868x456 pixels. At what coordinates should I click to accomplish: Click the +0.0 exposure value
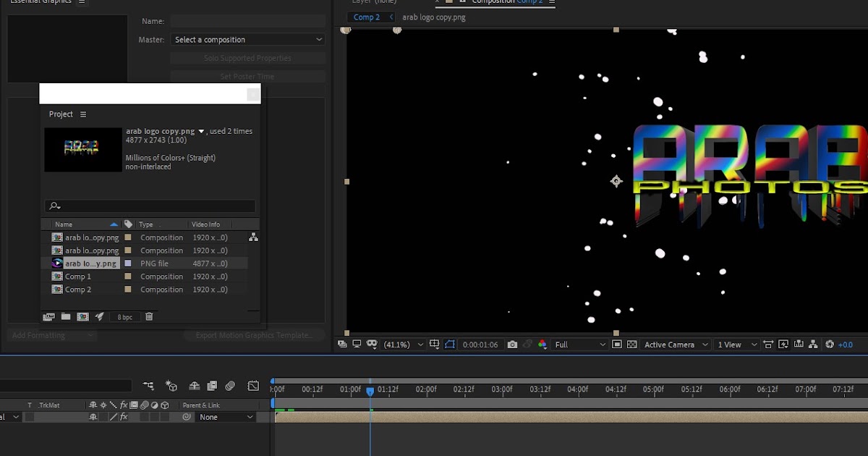point(846,345)
